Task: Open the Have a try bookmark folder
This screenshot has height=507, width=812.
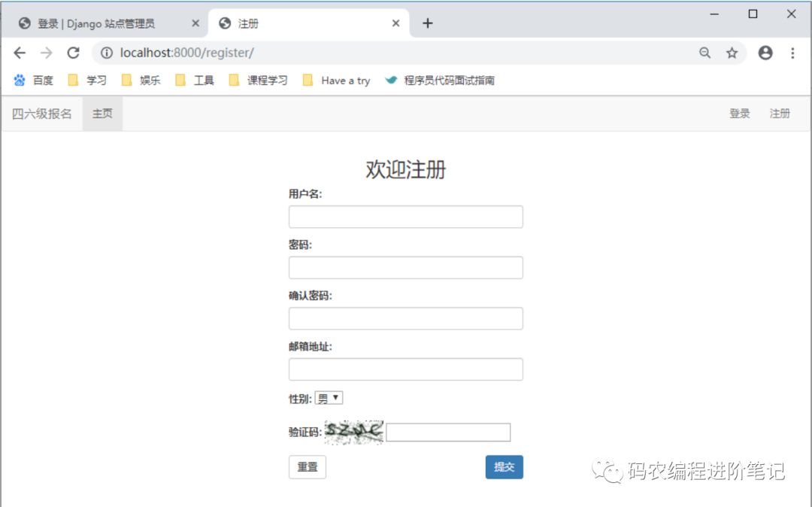Action: (336, 80)
